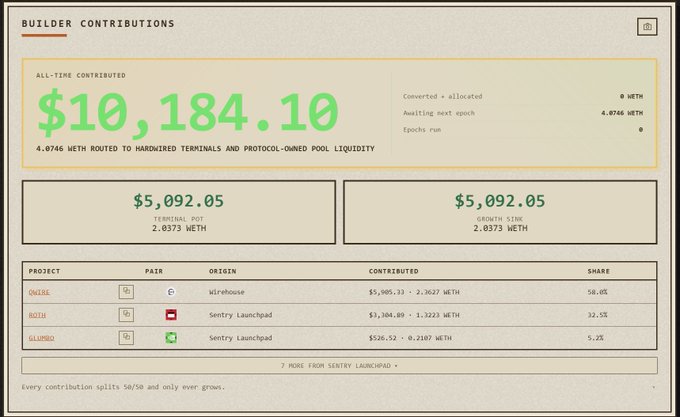
Task: Click the Wirehouse origin cell
Action: [x=227, y=292]
